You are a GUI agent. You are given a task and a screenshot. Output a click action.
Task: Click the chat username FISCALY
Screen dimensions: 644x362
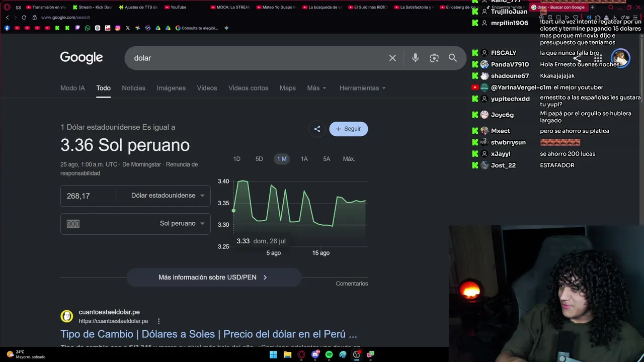pyautogui.click(x=504, y=53)
